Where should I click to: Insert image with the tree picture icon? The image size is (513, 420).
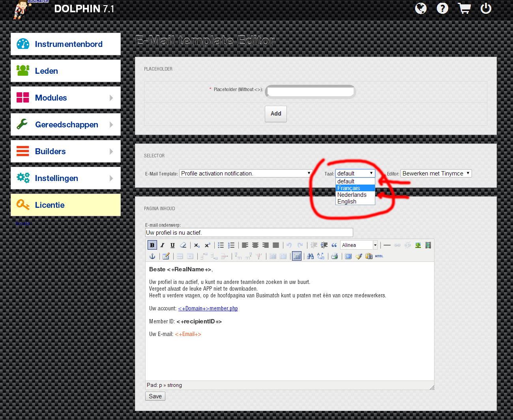tap(418, 245)
